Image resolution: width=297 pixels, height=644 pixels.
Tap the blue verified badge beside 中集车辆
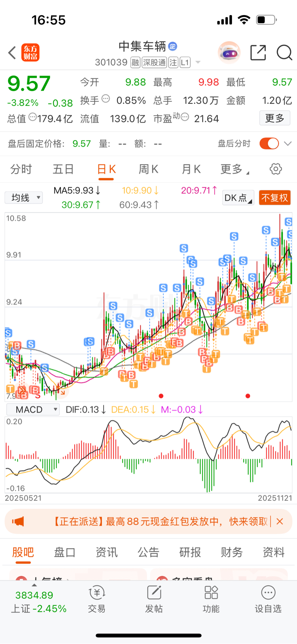point(172,46)
